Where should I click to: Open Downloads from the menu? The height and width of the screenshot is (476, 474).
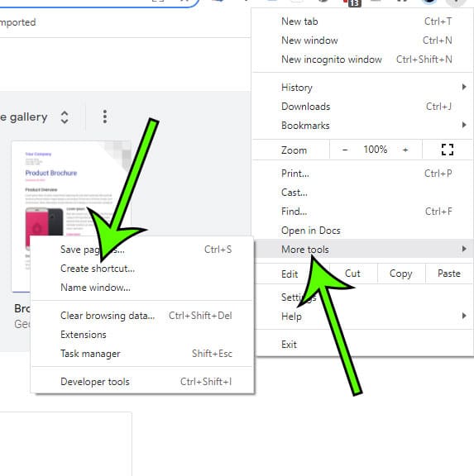pyautogui.click(x=361, y=107)
